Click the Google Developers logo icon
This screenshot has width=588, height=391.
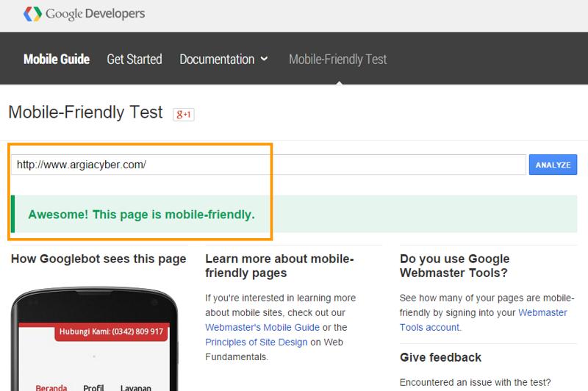tap(32, 14)
